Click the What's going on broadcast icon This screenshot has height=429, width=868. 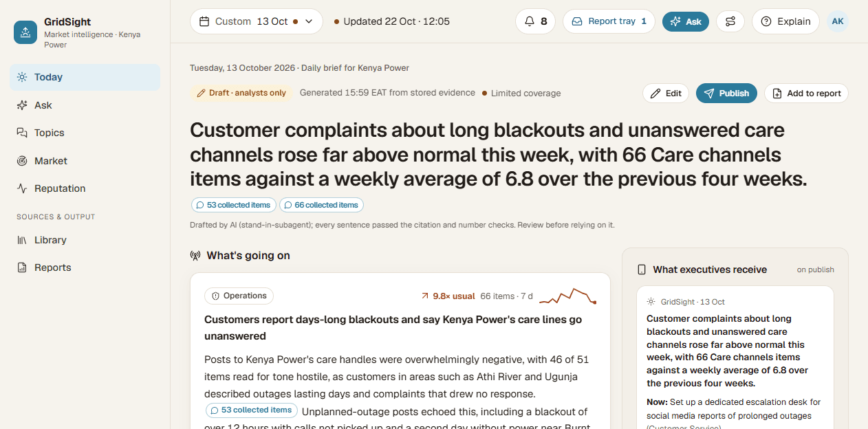pos(195,256)
